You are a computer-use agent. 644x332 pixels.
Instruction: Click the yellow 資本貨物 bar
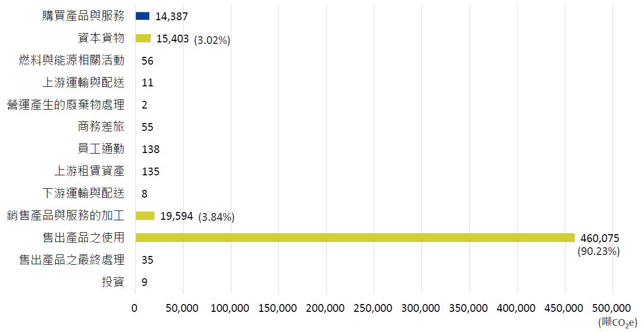click(143, 38)
